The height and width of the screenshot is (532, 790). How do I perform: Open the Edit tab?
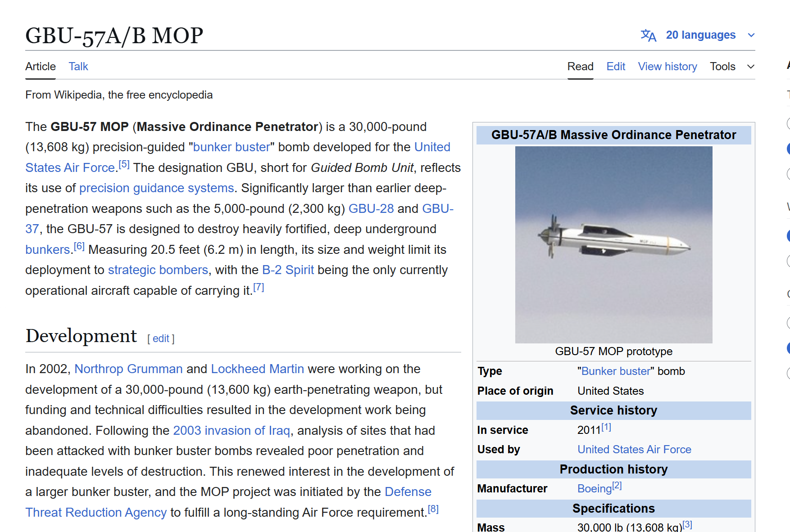pos(616,67)
